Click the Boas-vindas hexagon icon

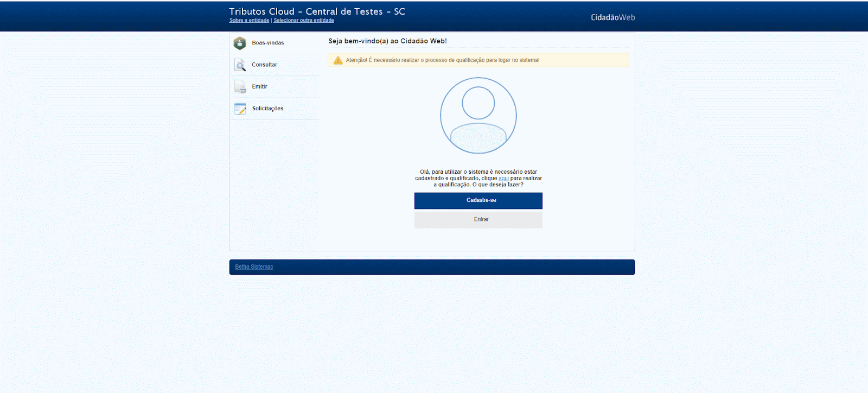point(240,43)
